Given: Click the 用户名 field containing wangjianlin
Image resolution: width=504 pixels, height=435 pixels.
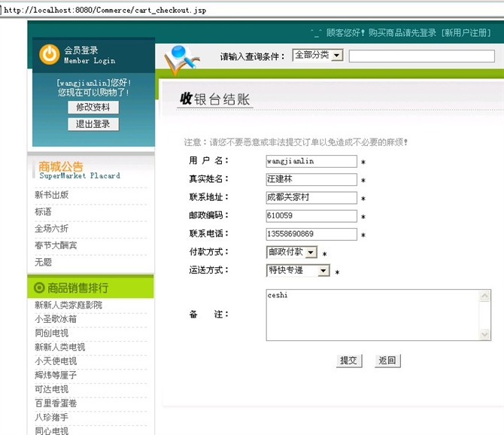Looking at the screenshot, I should tap(311, 161).
